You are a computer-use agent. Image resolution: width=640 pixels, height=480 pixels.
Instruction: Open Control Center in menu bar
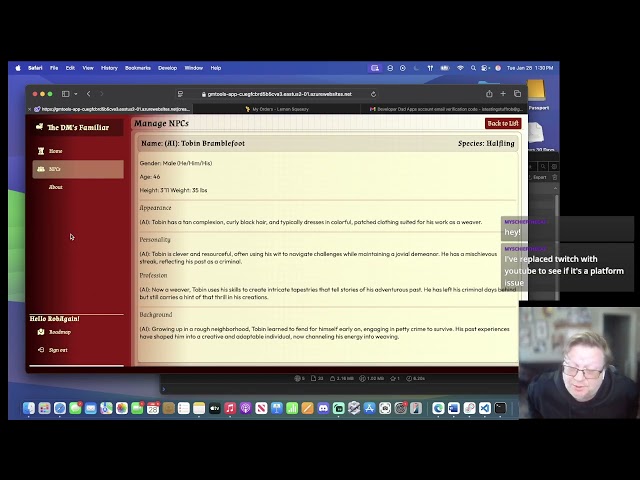tap(485, 68)
